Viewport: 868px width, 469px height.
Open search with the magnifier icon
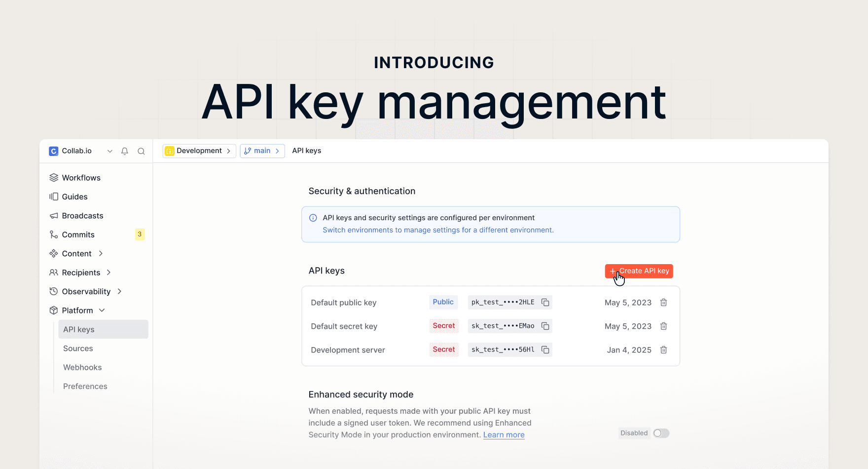(x=141, y=151)
